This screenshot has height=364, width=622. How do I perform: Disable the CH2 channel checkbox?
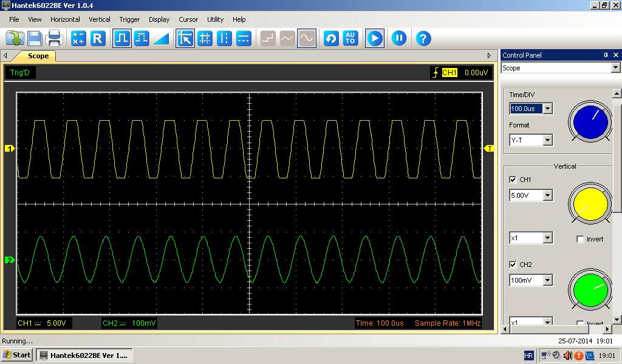point(513,265)
